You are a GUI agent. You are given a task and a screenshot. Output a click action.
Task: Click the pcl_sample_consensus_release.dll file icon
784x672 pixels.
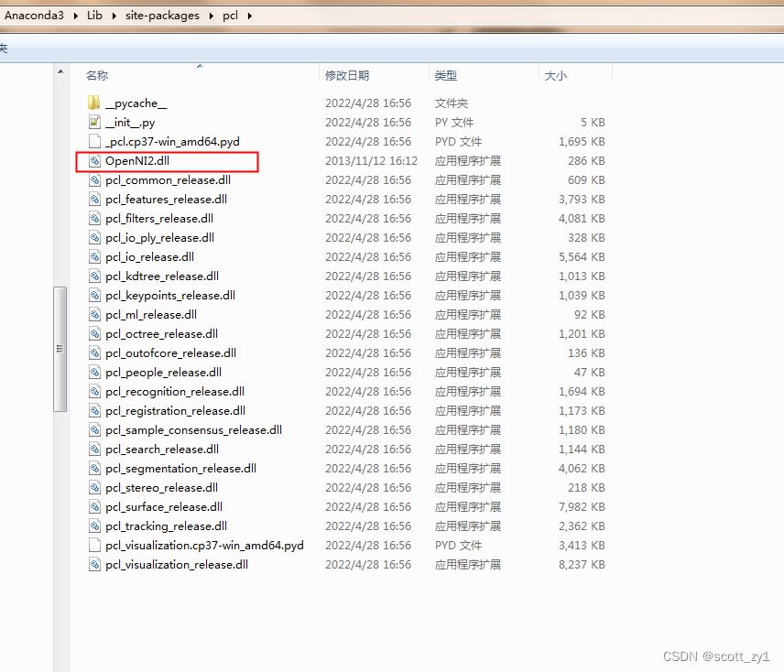coord(94,430)
